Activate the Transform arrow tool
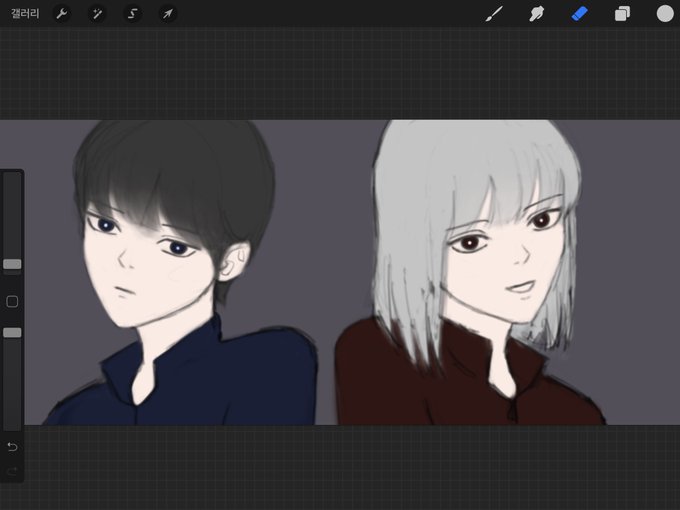The width and height of the screenshot is (680, 510). tap(168, 14)
